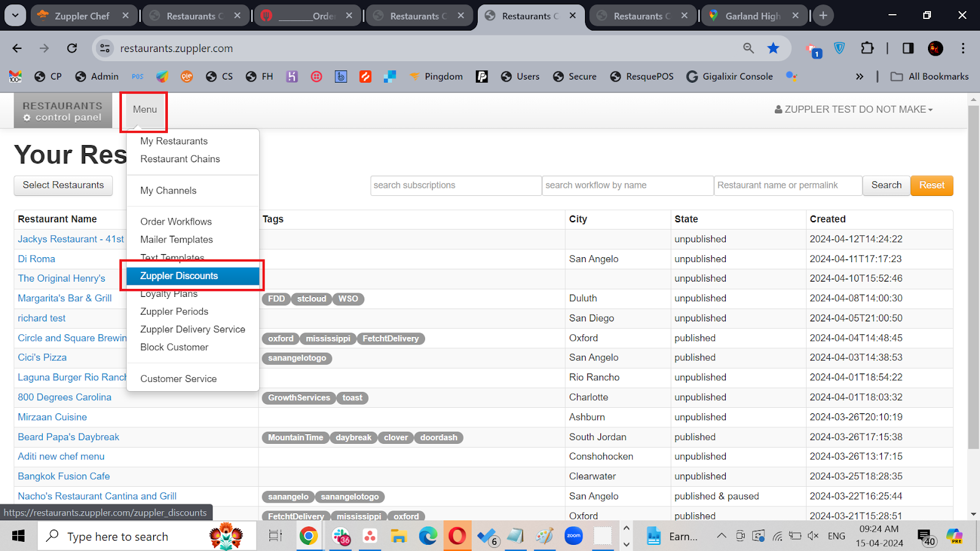Open the Menu dropdown in the navbar
This screenshot has width=980, height=551.
pos(145,110)
